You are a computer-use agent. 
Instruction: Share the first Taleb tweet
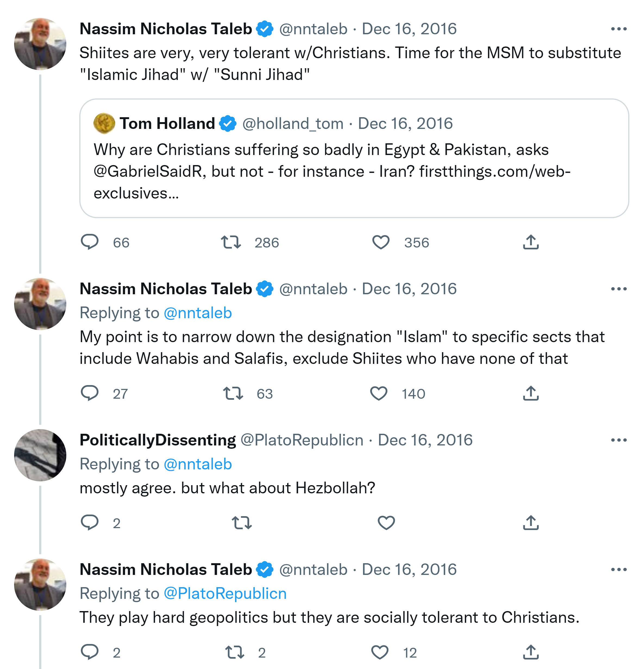pyautogui.click(x=530, y=242)
